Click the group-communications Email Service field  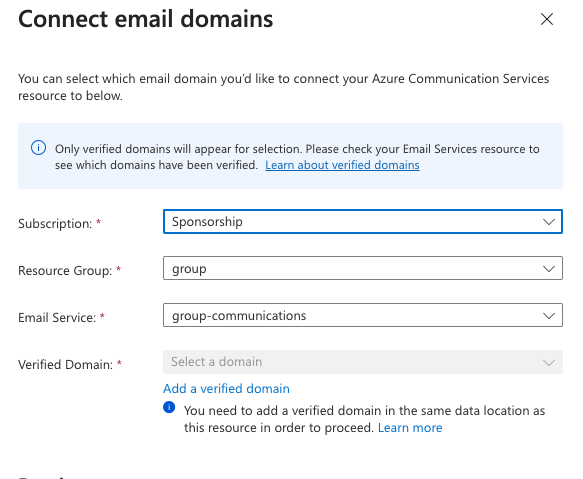tap(363, 315)
